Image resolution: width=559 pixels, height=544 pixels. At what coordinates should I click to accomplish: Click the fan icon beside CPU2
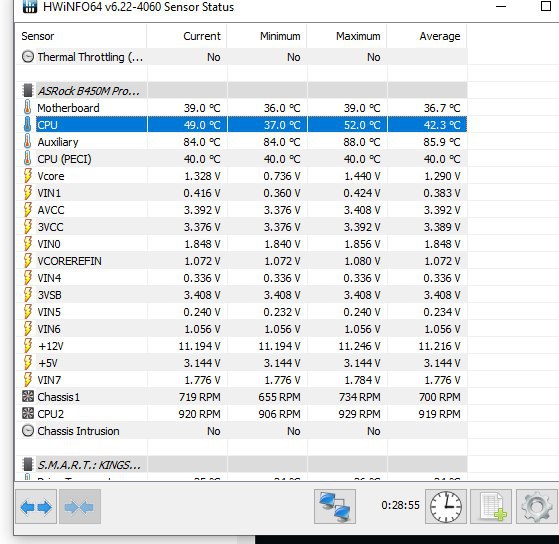28,414
